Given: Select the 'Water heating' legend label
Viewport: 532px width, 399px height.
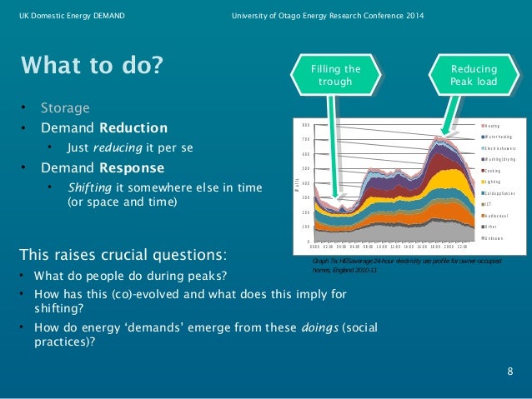Looking at the screenshot, I should 499,137.
